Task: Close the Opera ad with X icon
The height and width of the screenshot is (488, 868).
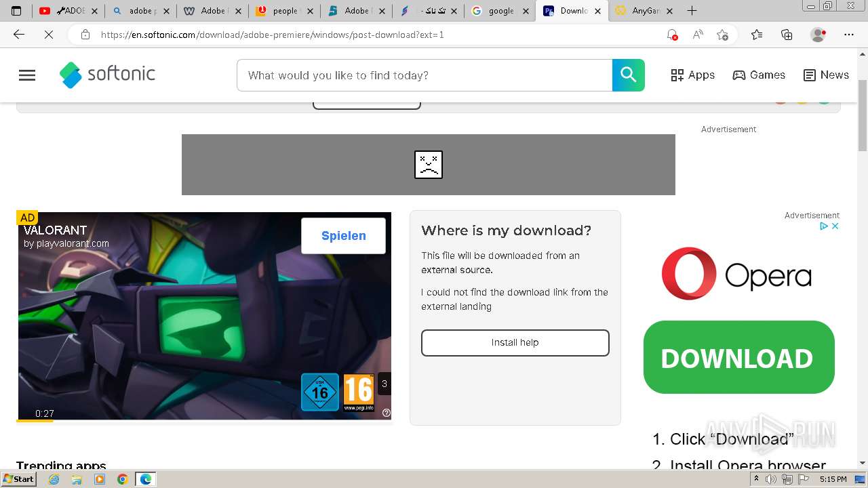Action: point(835,226)
